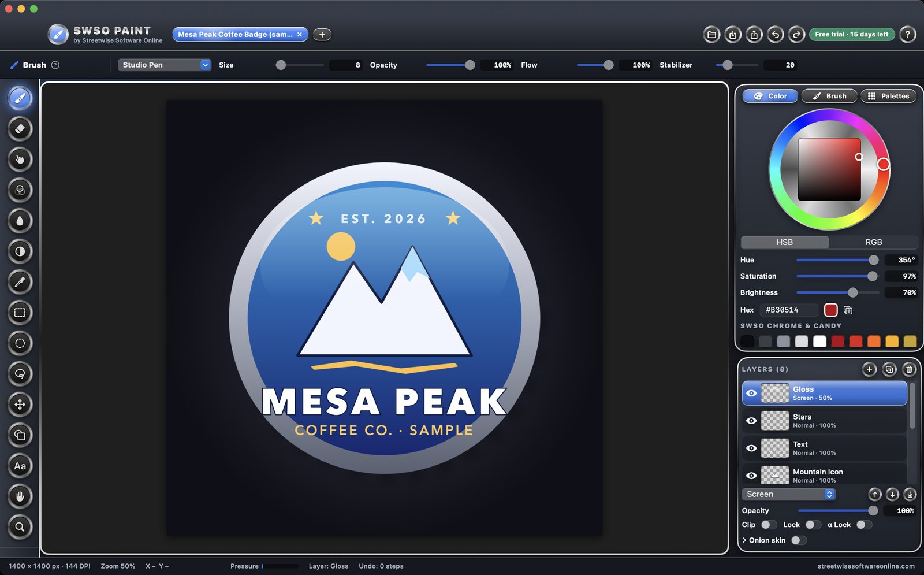
Task: Hide the Stars layer
Action: pyautogui.click(x=751, y=421)
